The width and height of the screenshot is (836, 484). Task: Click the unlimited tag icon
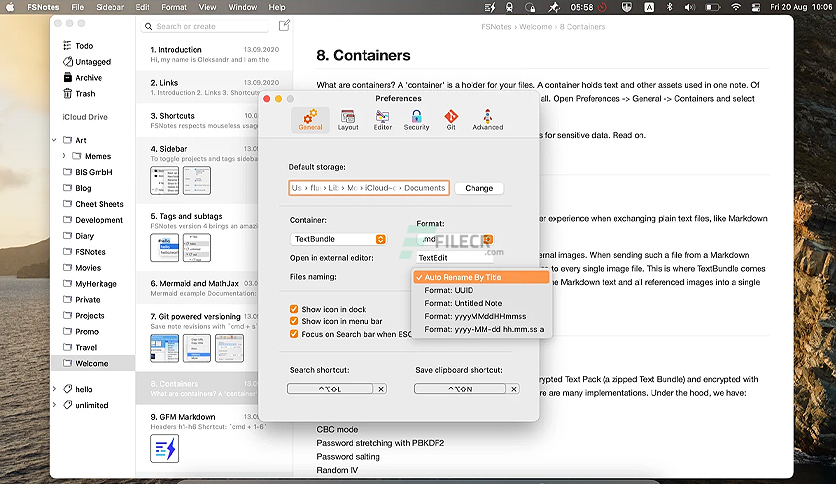(68, 405)
